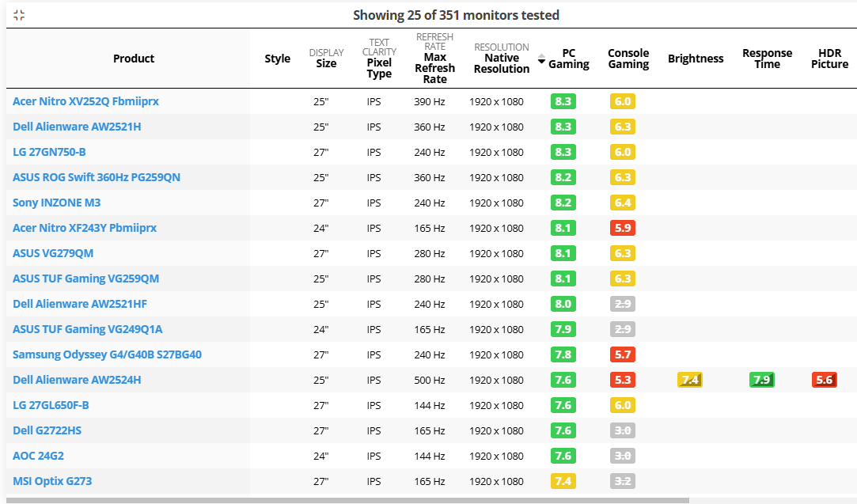Sort by Native Resolution column header
Image resolution: width=857 pixels, height=504 pixels.
[x=502, y=63]
